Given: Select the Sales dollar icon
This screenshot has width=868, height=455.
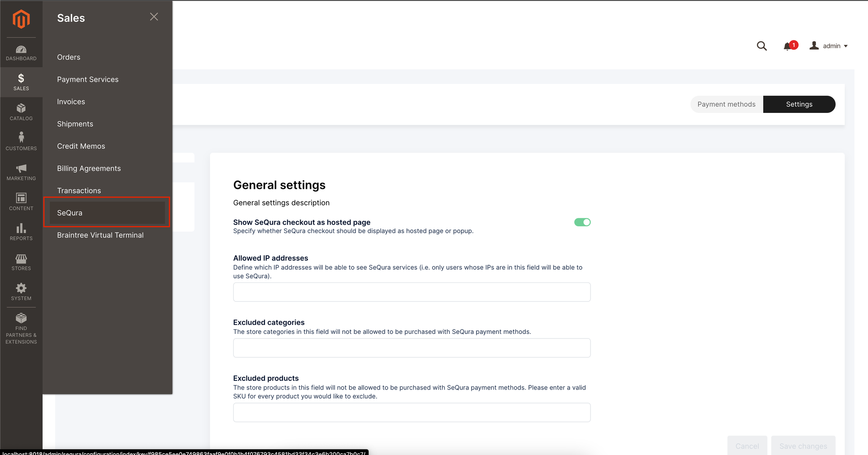Looking at the screenshot, I should 21,78.
